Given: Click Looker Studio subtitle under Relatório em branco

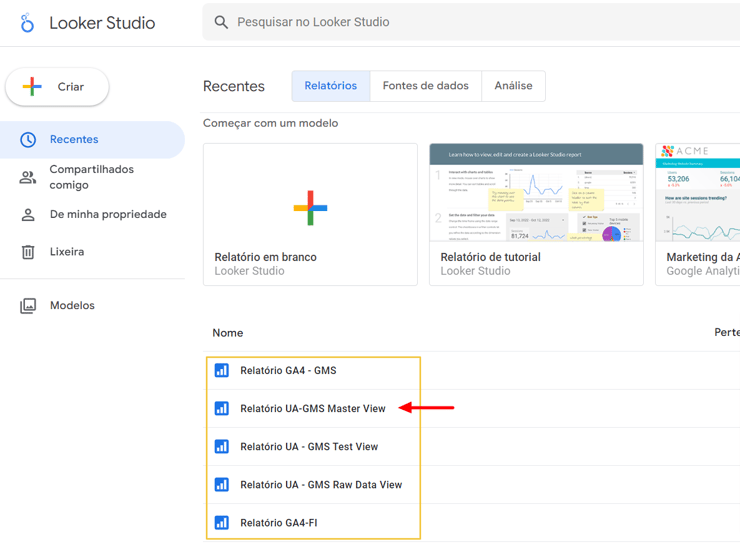Looking at the screenshot, I should point(249,271).
